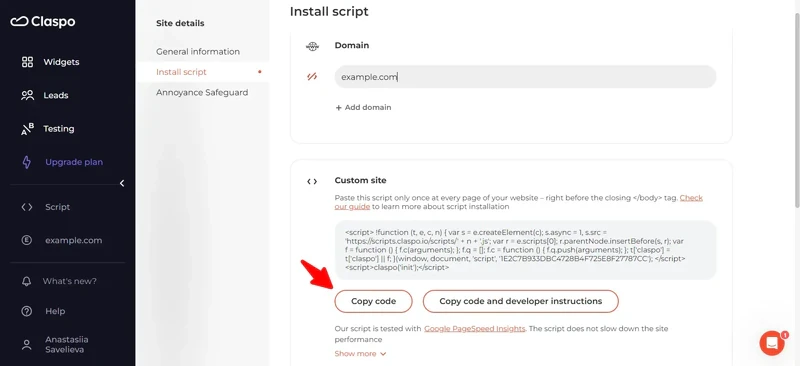Open the Annoyance Safeguard tab
The width and height of the screenshot is (800, 366).
(x=202, y=92)
